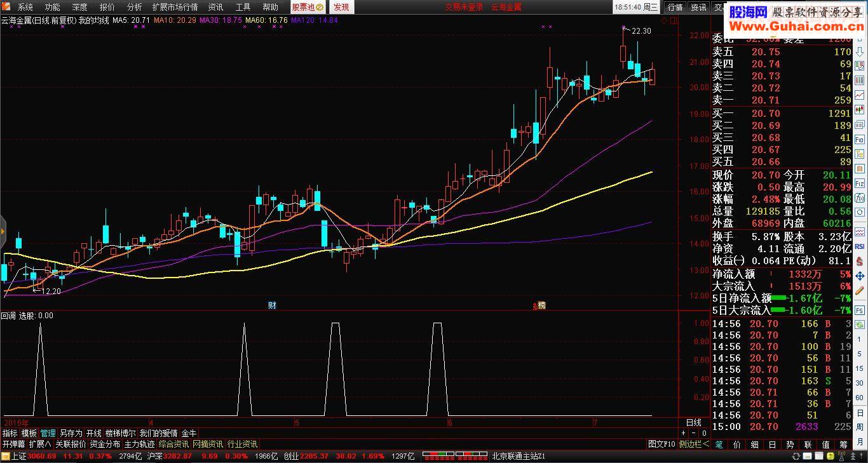Open the 日线 period selector
The width and height of the screenshot is (868, 463).
tap(694, 422)
